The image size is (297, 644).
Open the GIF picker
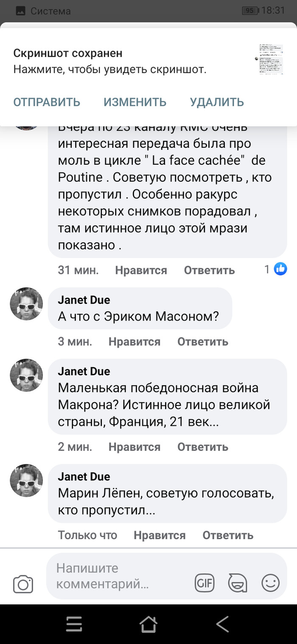pyautogui.click(x=205, y=583)
